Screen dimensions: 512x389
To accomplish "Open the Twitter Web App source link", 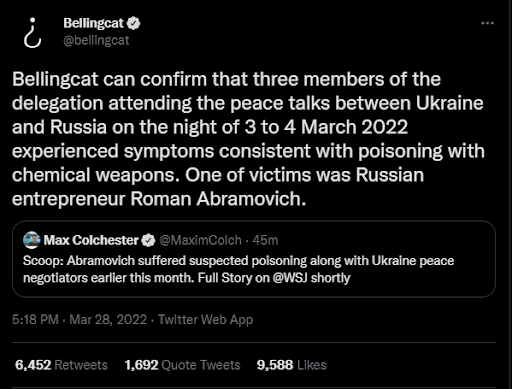I will click(205, 319).
